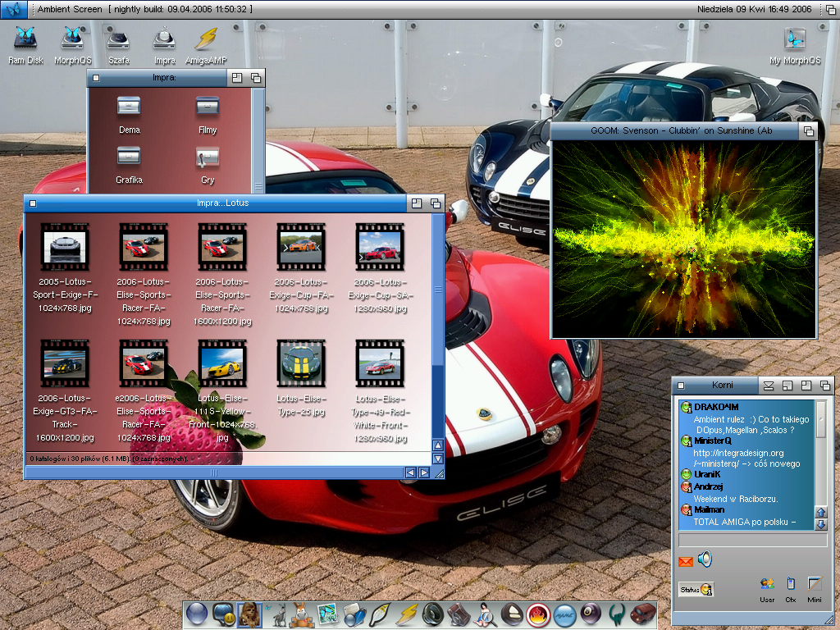Viewport: 840px width, 630px height.
Task: Launch the Quake symbol dock icon
Action: click(x=618, y=615)
